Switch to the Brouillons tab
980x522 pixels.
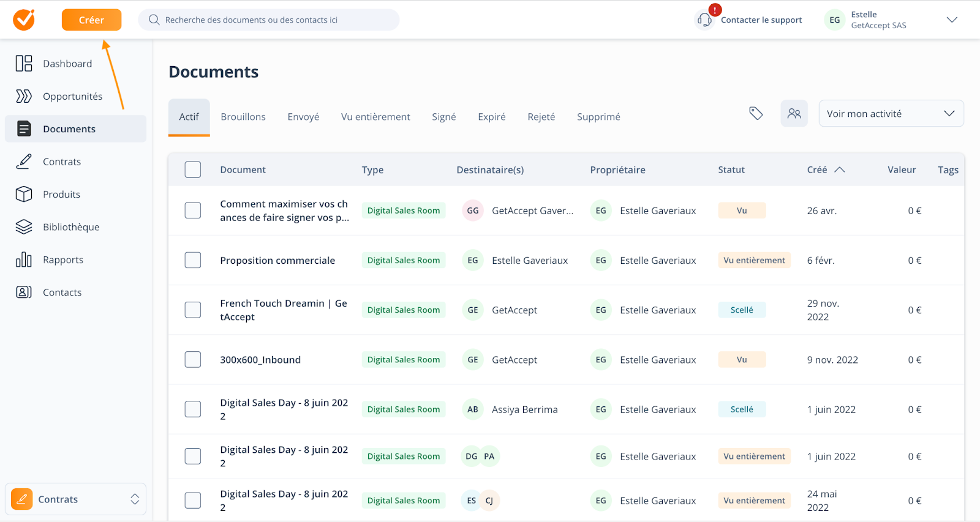(243, 117)
